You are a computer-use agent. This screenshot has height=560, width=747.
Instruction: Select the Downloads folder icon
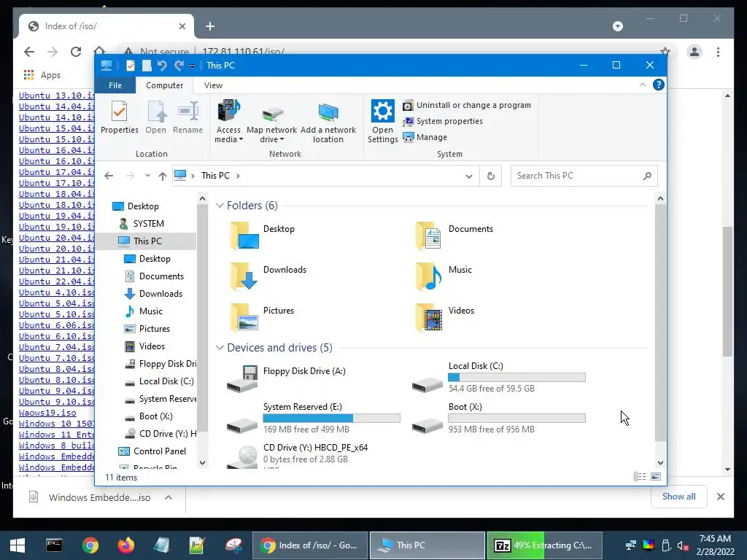pyautogui.click(x=244, y=276)
